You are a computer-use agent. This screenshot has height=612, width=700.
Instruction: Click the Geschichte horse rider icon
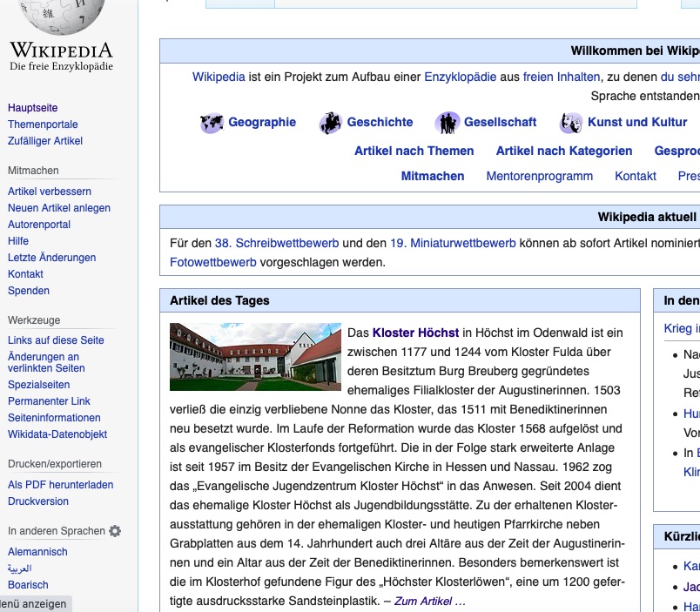pos(330,123)
